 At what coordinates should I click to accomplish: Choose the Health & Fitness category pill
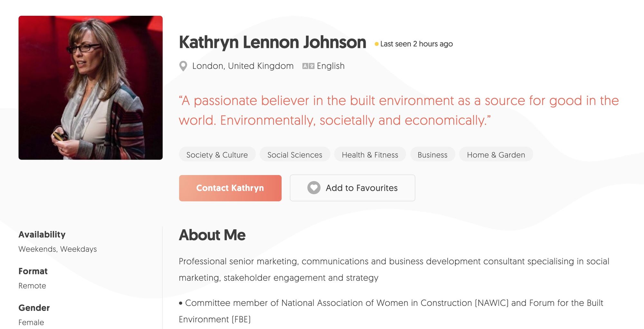tap(370, 155)
